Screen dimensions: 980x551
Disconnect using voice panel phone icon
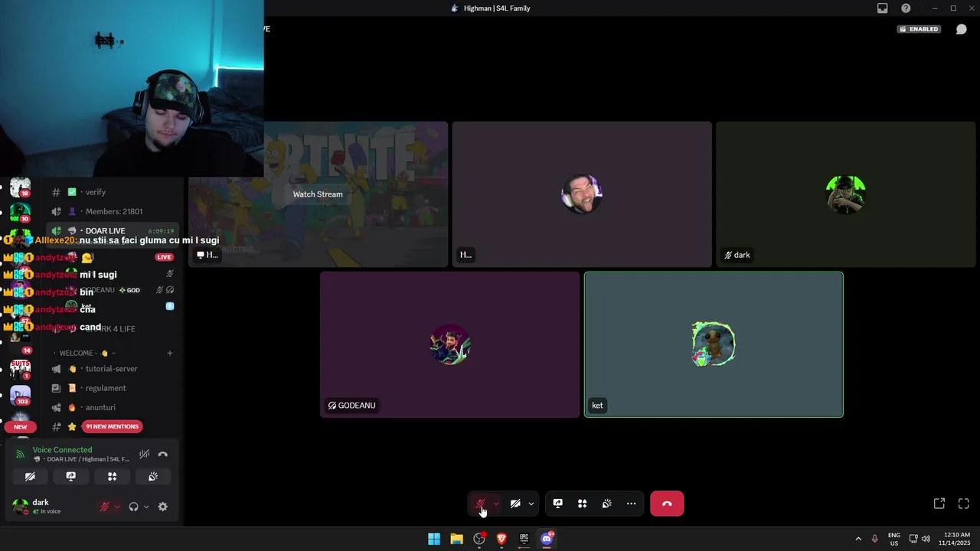pyautogui.click(x=163, y=455)
